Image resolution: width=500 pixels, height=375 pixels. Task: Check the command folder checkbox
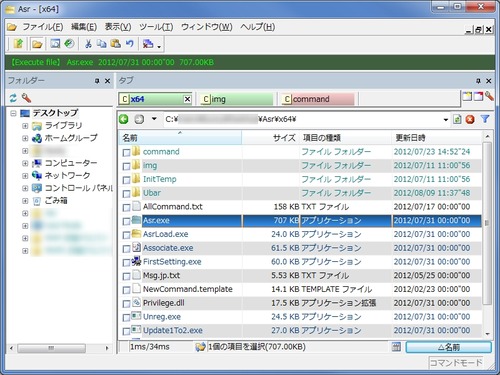126,153
